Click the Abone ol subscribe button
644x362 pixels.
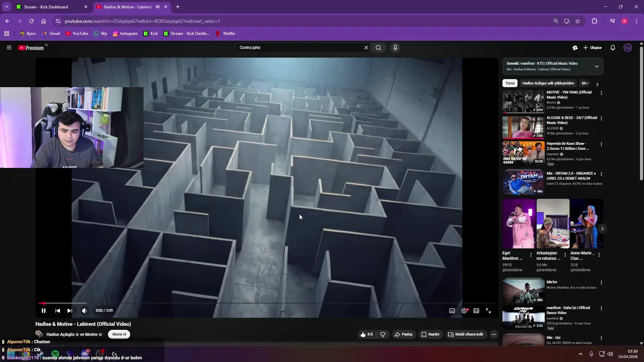(119, 334)
